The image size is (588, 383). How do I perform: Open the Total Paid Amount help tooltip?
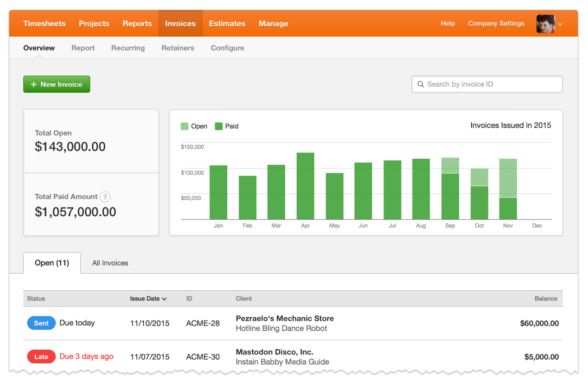[x=105, y=197]
